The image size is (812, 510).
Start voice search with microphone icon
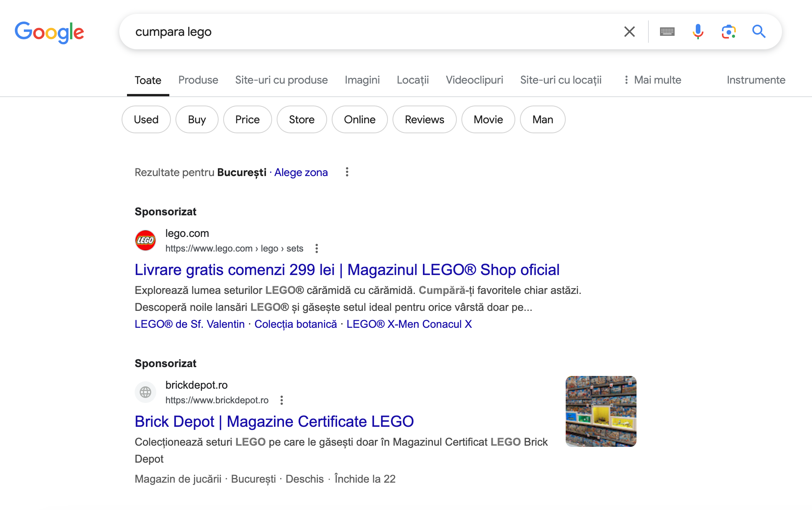[698, 32]
